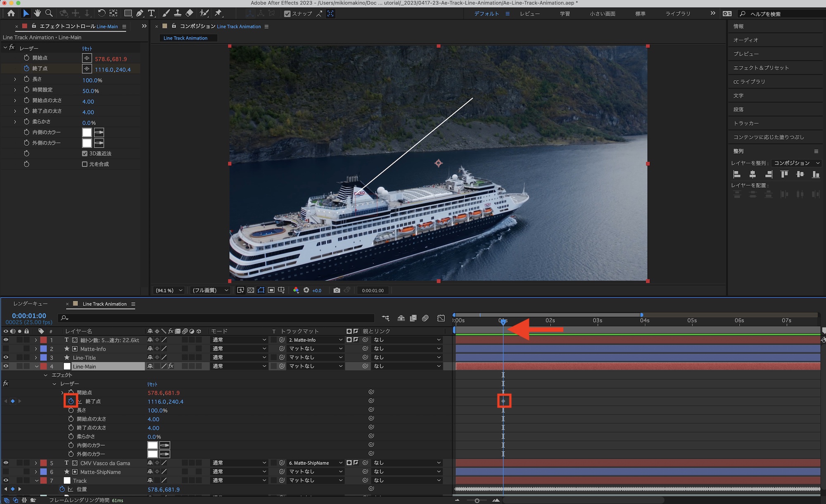Open the 94.1% magnification dropdown

(169, 290)
